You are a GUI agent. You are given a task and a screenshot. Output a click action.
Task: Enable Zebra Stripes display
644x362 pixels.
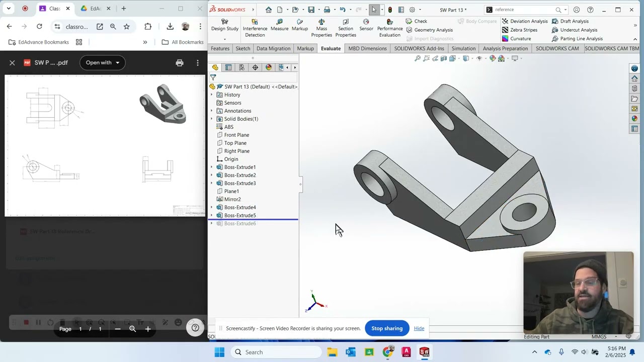[520, 30]
